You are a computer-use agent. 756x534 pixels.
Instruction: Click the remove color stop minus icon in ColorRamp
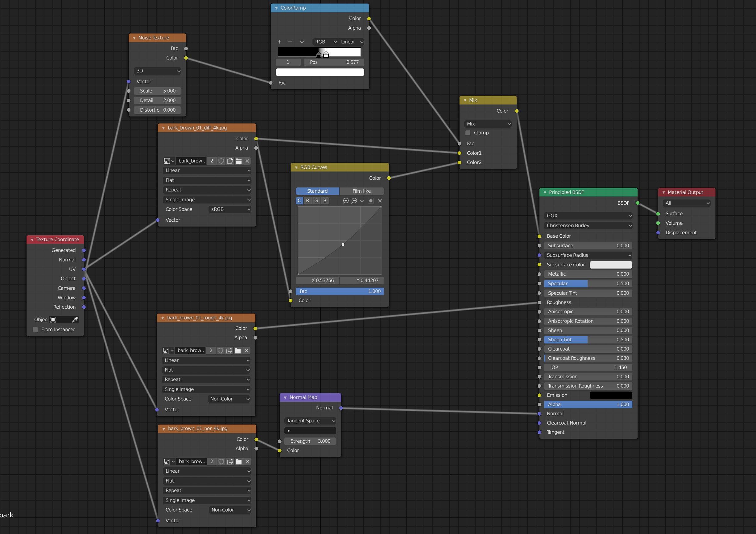click(x=290, y=42)
